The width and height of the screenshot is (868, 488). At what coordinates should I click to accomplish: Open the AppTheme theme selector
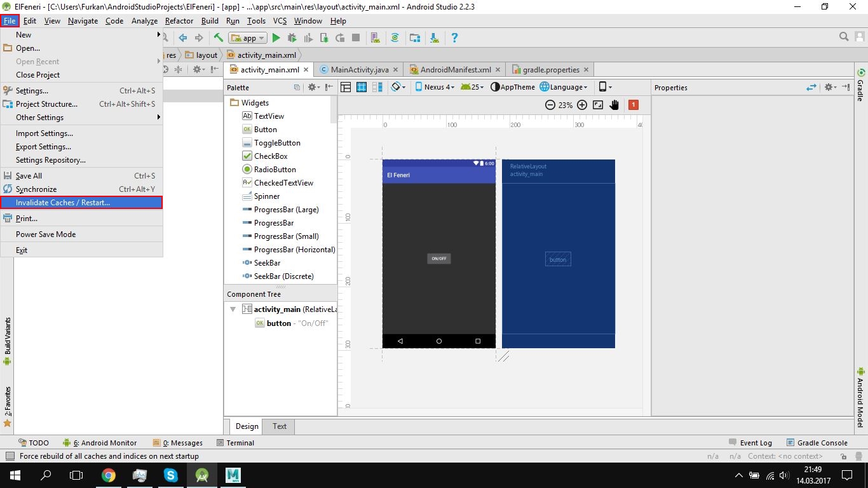pos(513,87)
